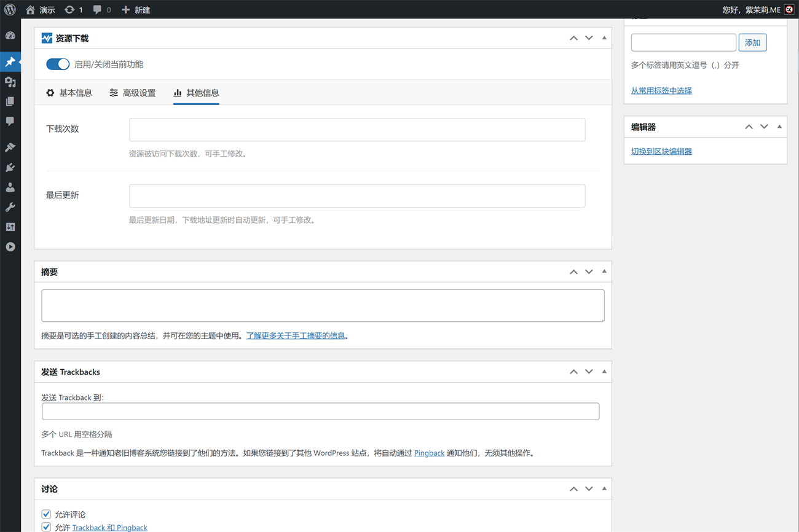Open the updates indicator in the admin bar

tap(73, 9)
